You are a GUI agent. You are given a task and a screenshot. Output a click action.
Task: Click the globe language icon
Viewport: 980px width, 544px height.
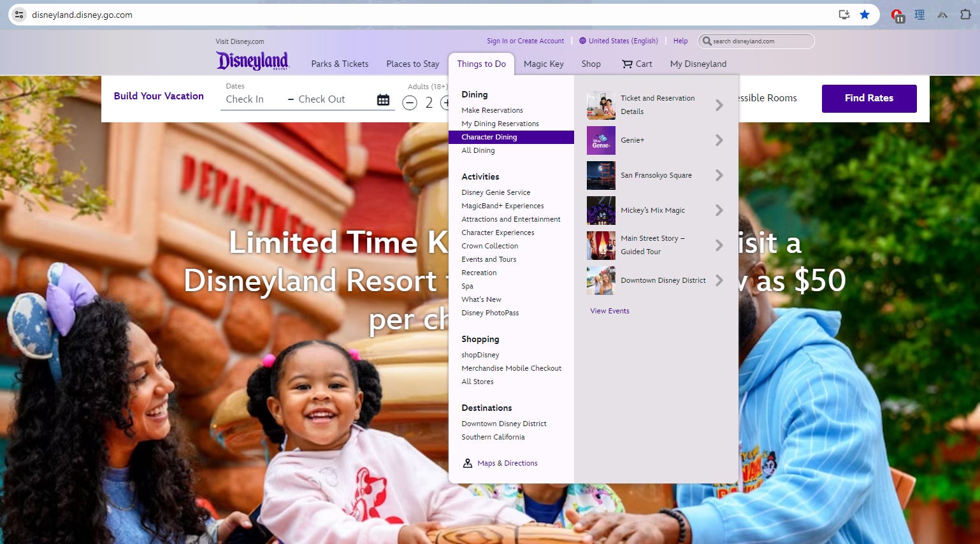point(582,41)
